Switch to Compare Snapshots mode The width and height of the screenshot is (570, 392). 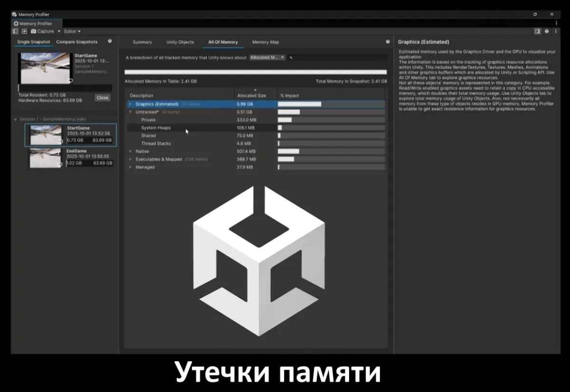click(76, 42)
